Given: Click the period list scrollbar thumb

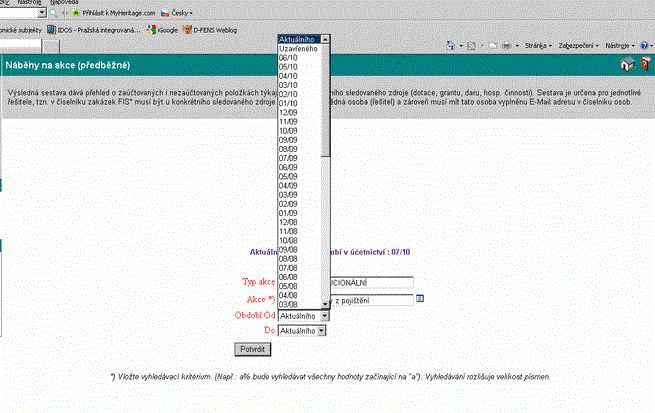Looking at the screenshot, I should pyautogui.click(x=325, y=101).
